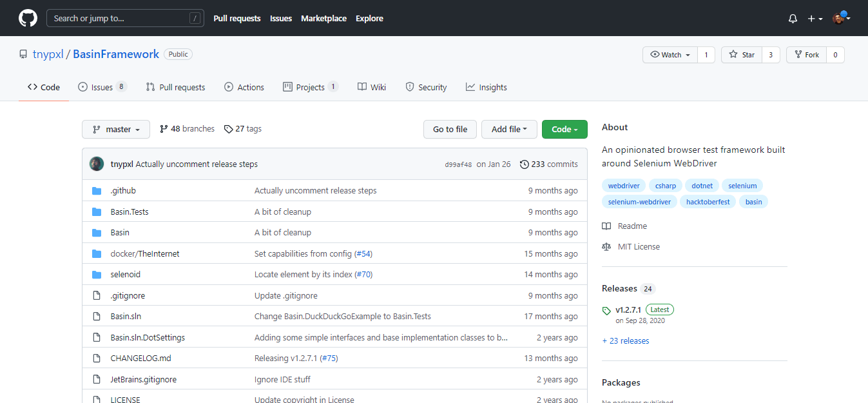Click the MIT License scale icon

click(x=606, y=247)
